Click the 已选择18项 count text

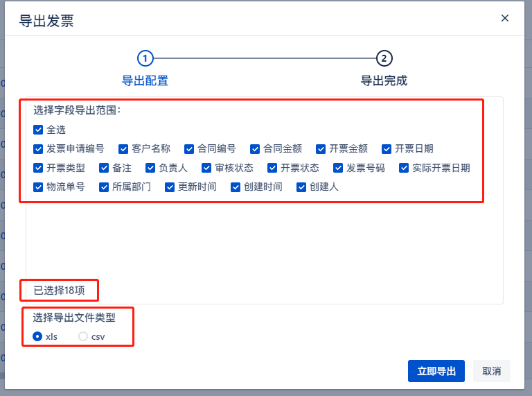point(59,291)
